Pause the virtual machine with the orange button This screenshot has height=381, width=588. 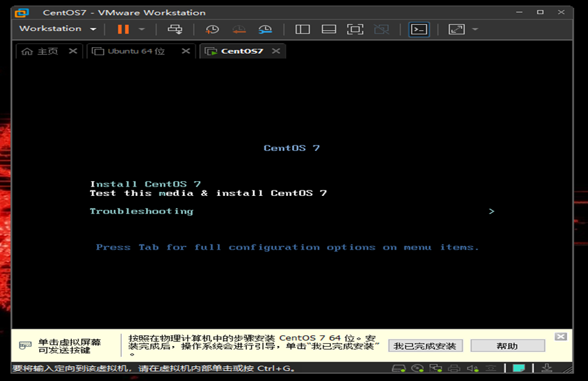[123, 29]
